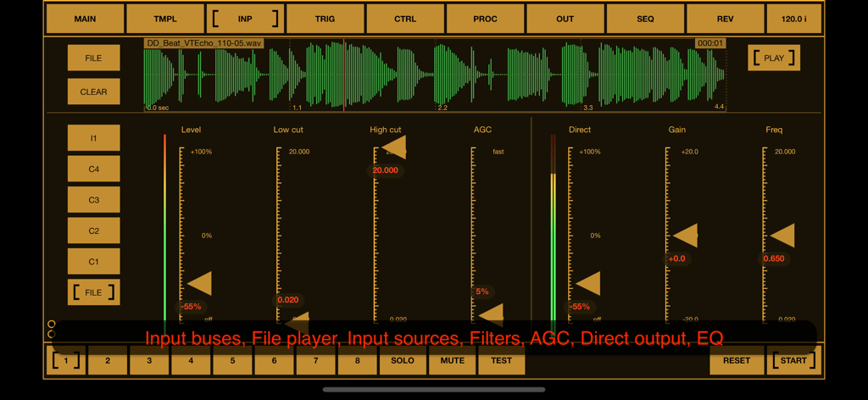The image size is (868, 400).
Task: Click the AGC value 5%
Action: 482,292
